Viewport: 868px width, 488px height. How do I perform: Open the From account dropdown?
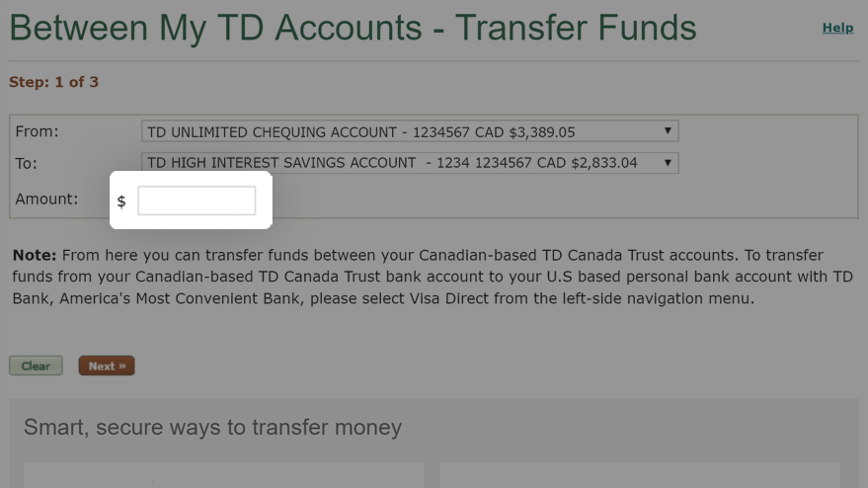click(410, 131)
